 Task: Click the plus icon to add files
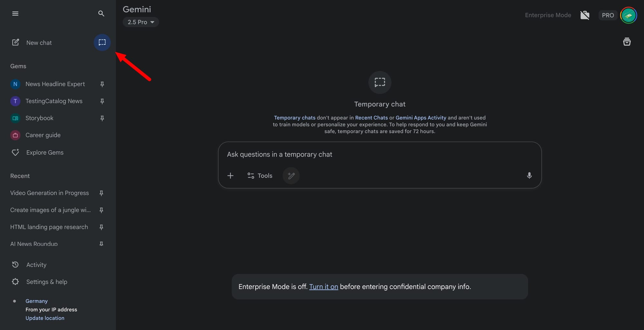pyautogui.click(x=231, y=176)
